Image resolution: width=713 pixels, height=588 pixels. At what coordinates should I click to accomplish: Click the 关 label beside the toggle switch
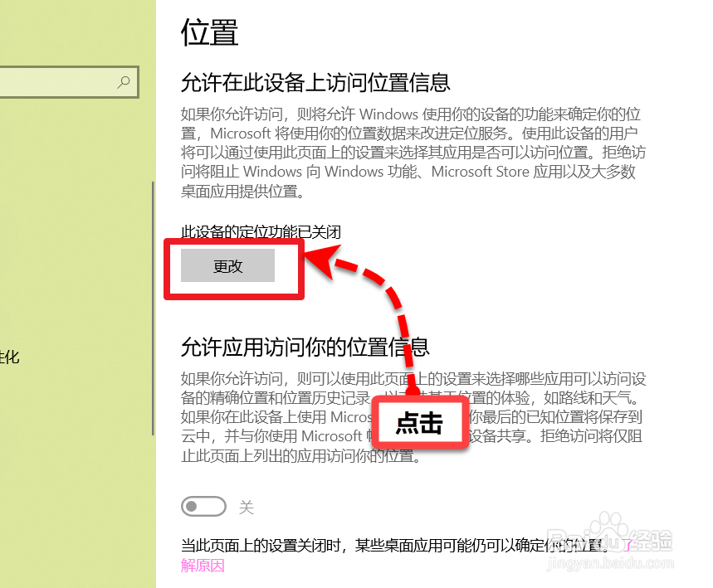pyautogui.click(x=247, y=506)
